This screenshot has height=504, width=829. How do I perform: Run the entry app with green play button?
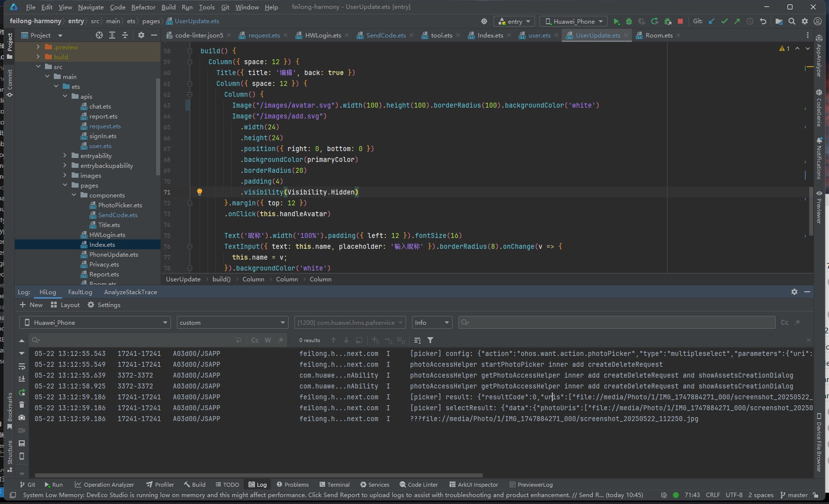[x=616, y=21]
